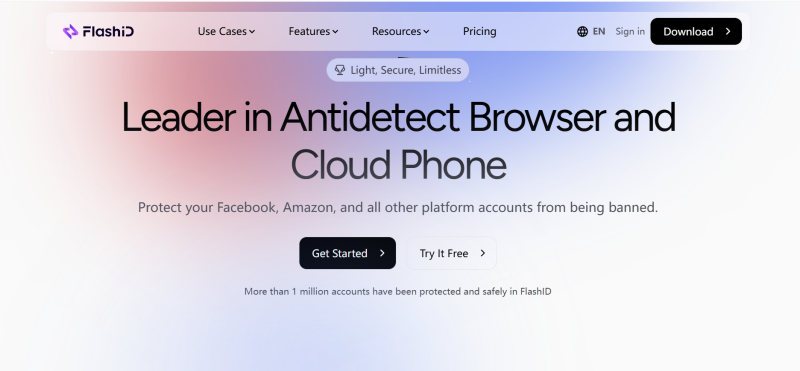
Task: Click the FlashID wordmark text
Action: [108, 32]
